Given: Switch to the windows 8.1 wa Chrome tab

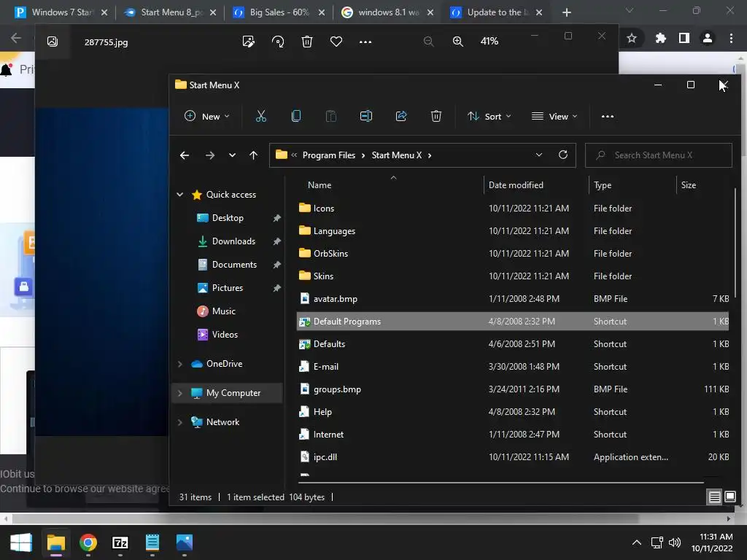Looking at the screenshot, I should point(387,12).
